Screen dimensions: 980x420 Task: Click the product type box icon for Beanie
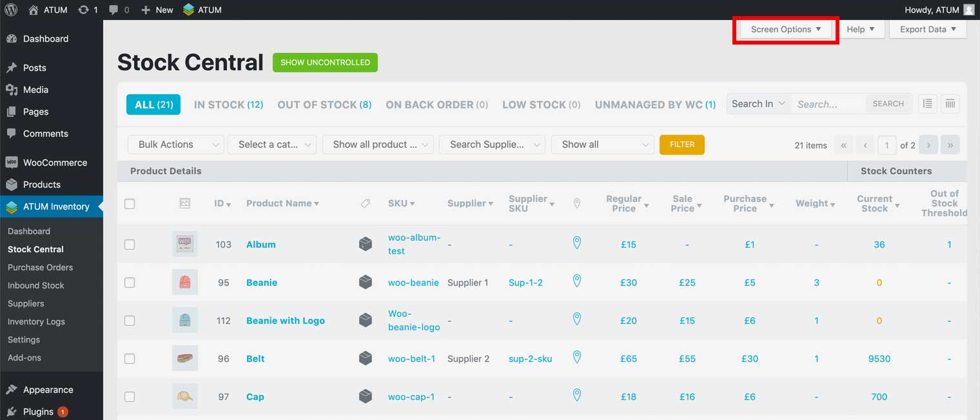[x=366, y=283]
